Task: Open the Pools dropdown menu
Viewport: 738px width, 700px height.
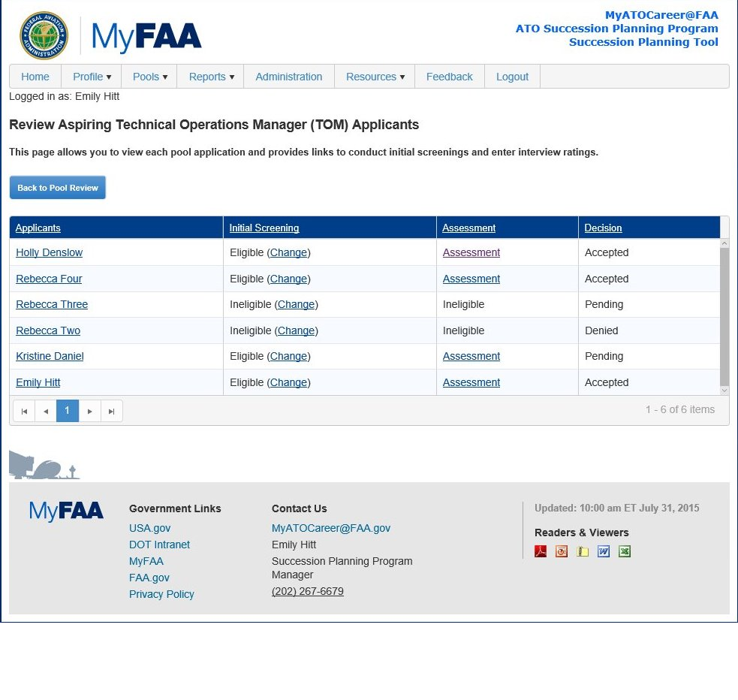Action: 150,77
